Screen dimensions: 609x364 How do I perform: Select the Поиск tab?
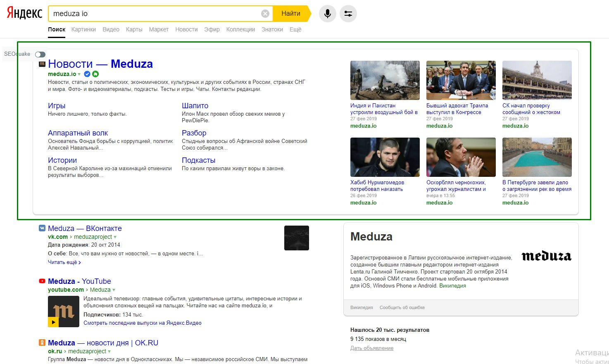coord(57,29)
